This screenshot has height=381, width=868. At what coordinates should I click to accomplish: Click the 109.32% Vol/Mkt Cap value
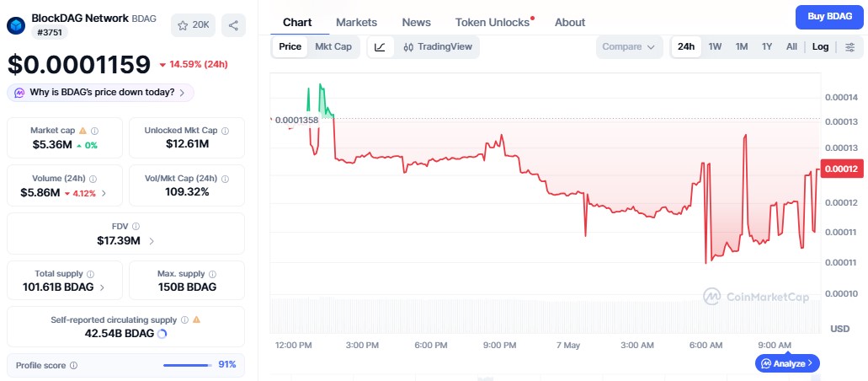pyautogui.click(x=187, y=192)
